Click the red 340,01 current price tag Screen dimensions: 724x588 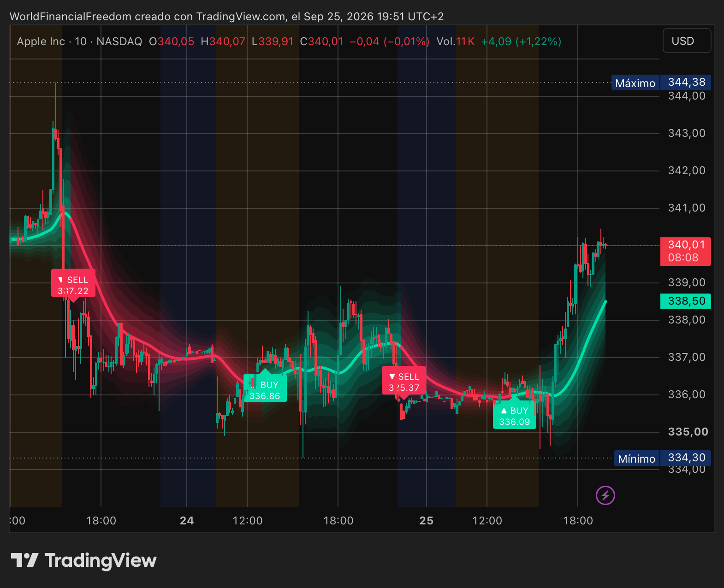tap(686, 251)
